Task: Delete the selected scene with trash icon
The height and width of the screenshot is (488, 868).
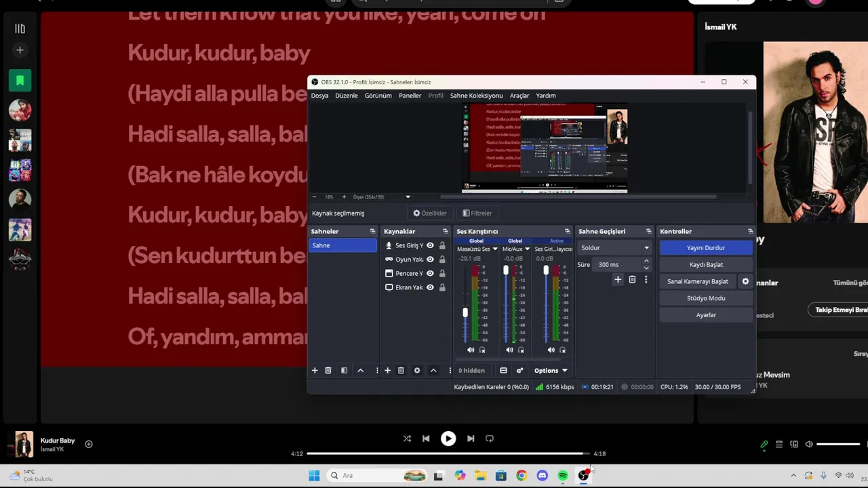Action: click(328, 370)
